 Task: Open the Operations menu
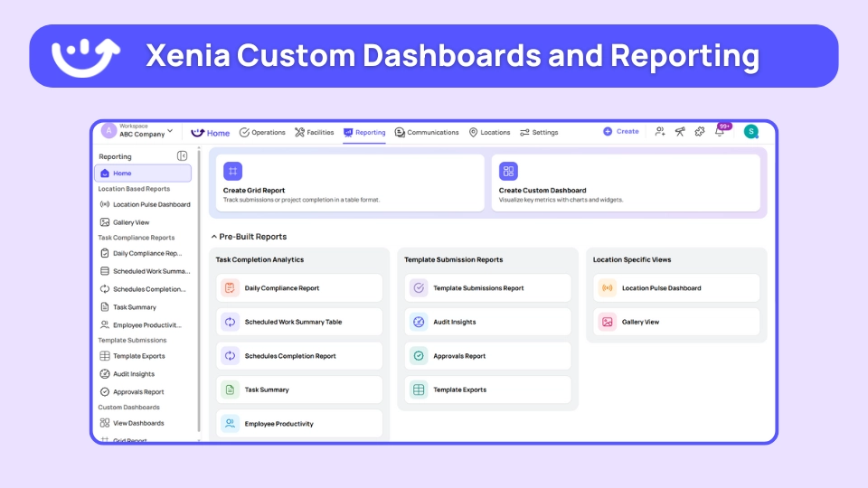point(262,133)
